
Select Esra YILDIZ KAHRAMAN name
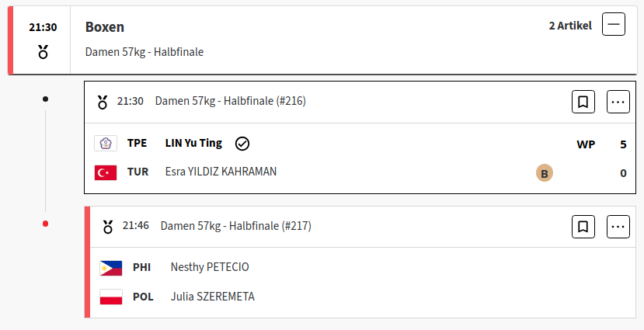tap(221, 171)
